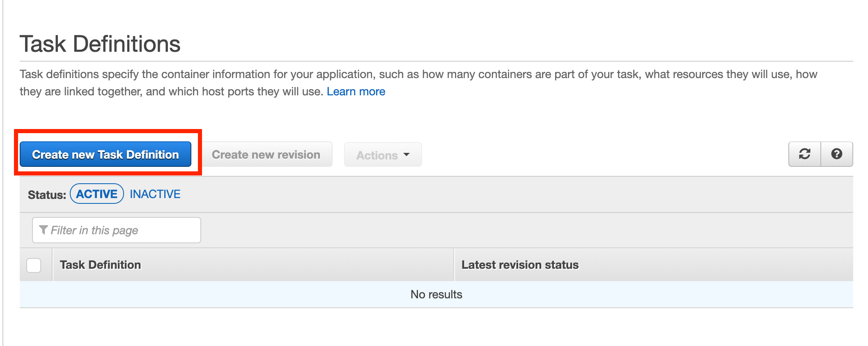Follow the Learn more link

pos(356,91)
